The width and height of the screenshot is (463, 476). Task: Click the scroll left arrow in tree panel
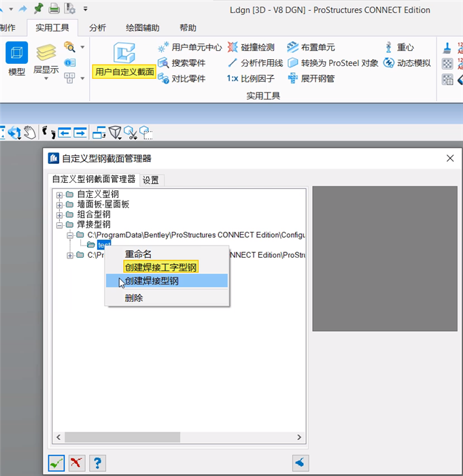coord(58,437)
